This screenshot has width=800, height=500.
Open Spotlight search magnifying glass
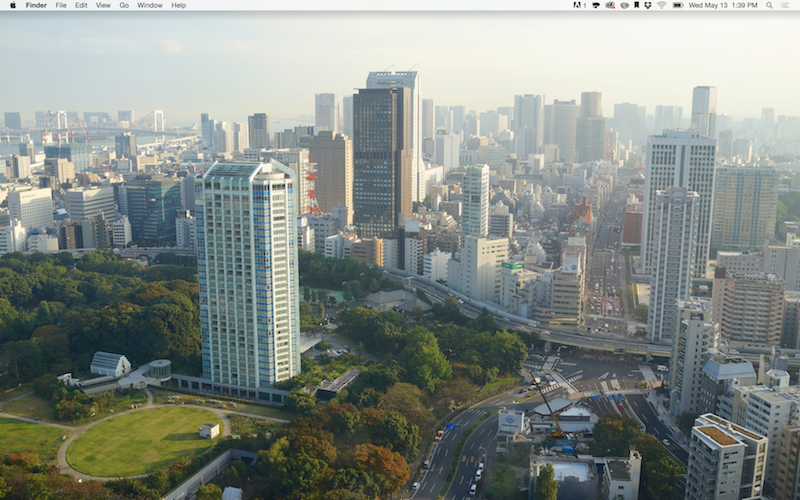click(x=770, y=5)
